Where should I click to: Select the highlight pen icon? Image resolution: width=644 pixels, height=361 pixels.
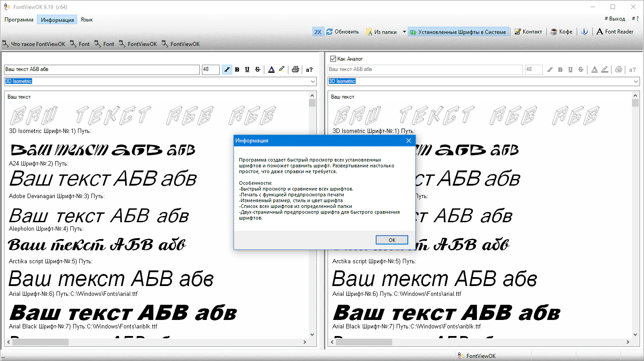(x=282, y=70)
